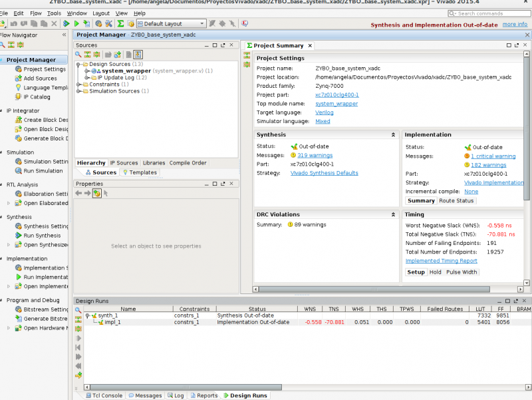This screenshot has height=400, width=532.
Task: Click Add Sources icon in the Sources toolbar
Action: click(117, 55)
